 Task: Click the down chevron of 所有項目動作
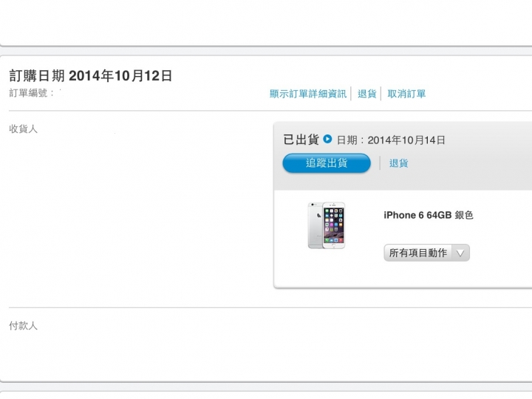point(460,253)
